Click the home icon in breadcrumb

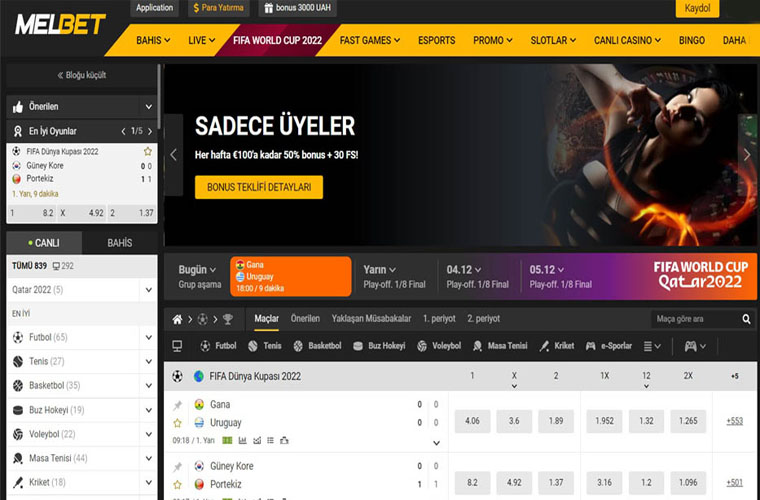pos(177,319)
